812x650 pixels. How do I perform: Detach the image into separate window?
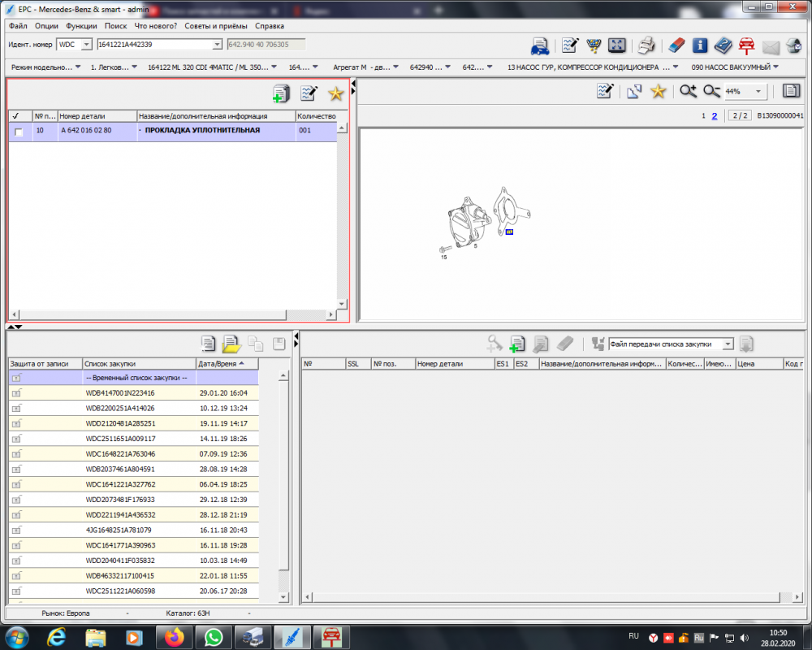pyautogui.click(x=634, y=92)
